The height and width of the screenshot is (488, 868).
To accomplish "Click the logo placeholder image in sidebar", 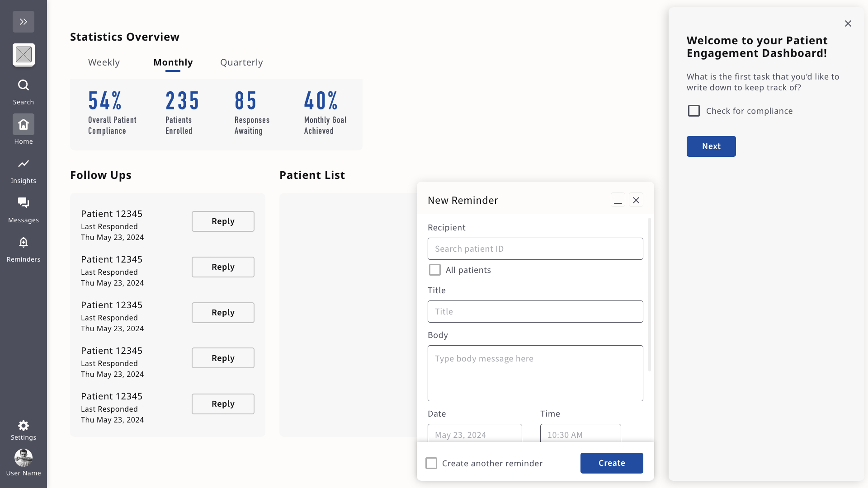I will [24, 55].
